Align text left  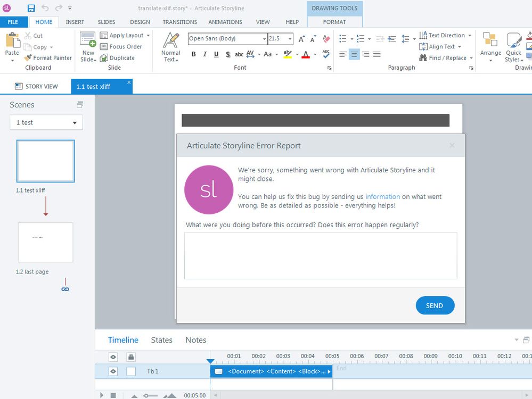point(342,54)
